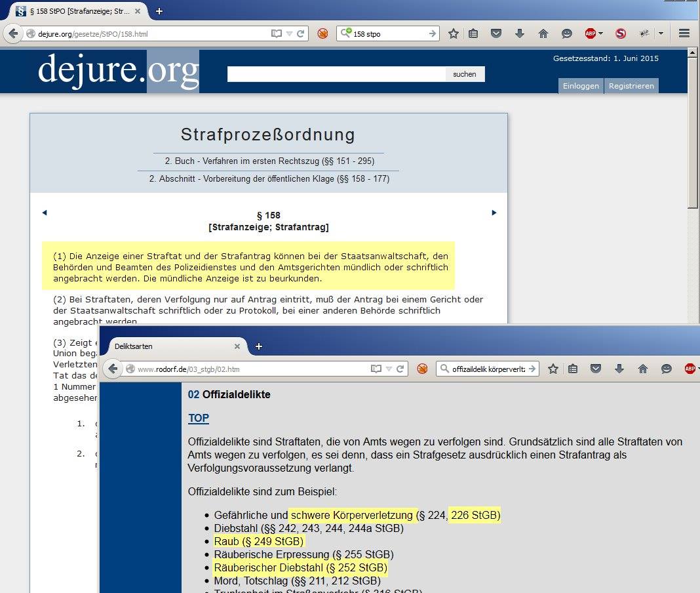The image size is (700, 593).
Task: Open downloads in the upper window
Action: pyautogui.click(x=520, y=33)
